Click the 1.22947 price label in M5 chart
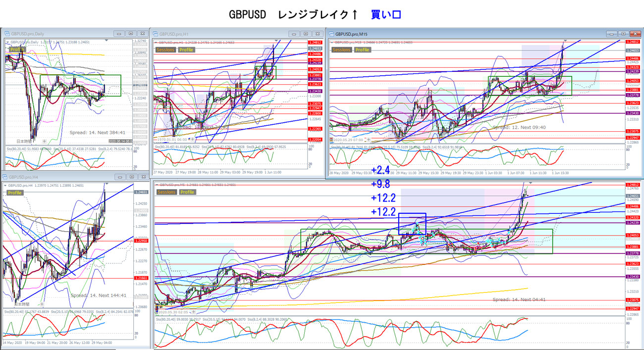 (x=633, y=309)
